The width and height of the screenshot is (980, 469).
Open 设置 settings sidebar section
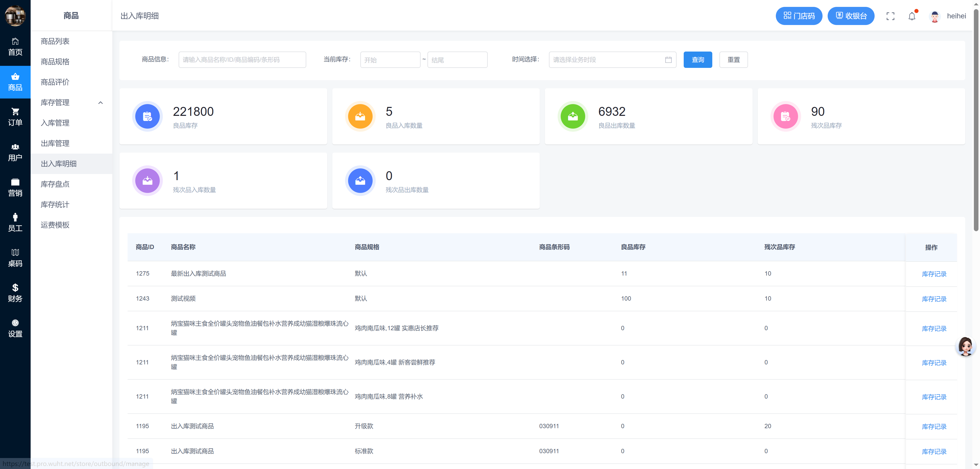coord(15,328)
